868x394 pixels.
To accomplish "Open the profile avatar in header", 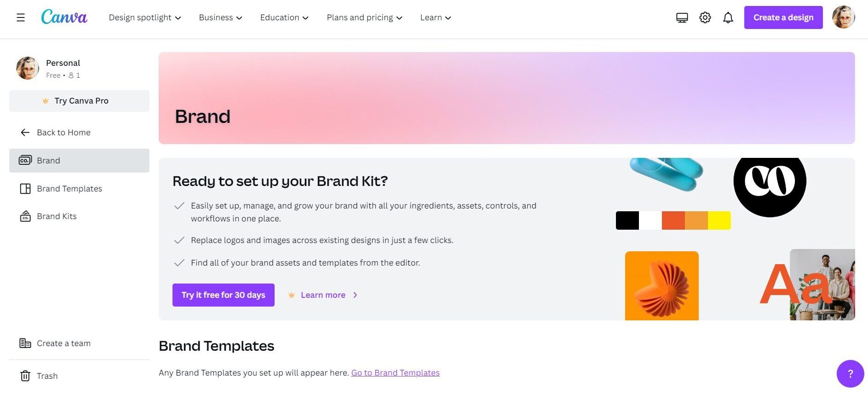I will point(843,17).
